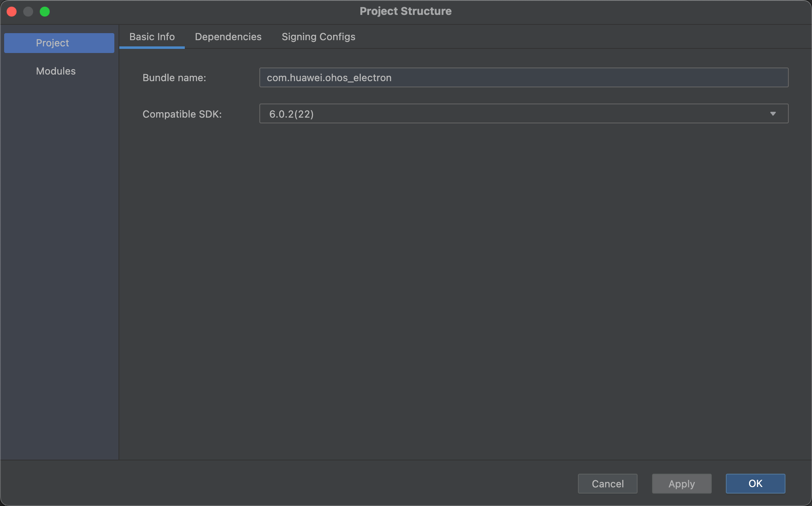
Task: Click the "Bundle name:" label
Action: tap(174, 78)
